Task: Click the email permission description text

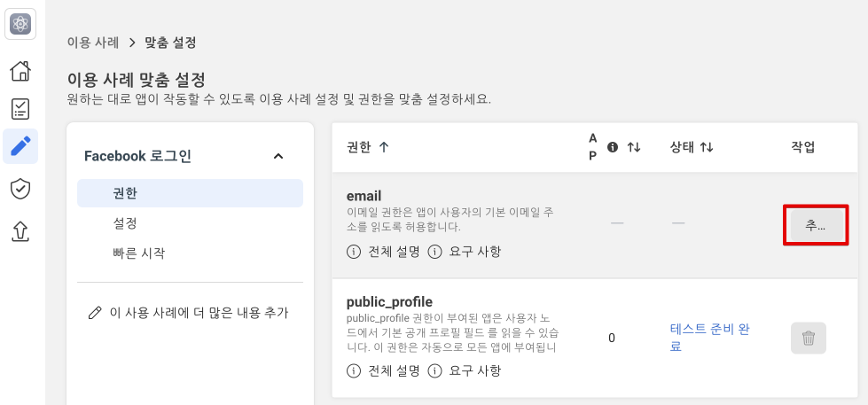Action: [451, 220]
